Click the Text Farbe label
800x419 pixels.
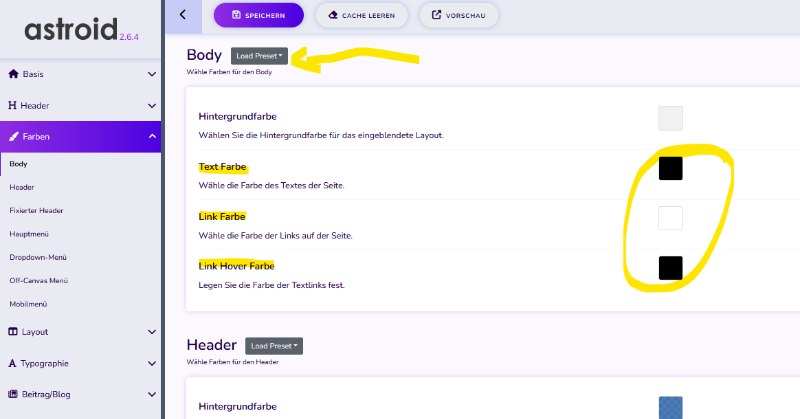(222, 167)
